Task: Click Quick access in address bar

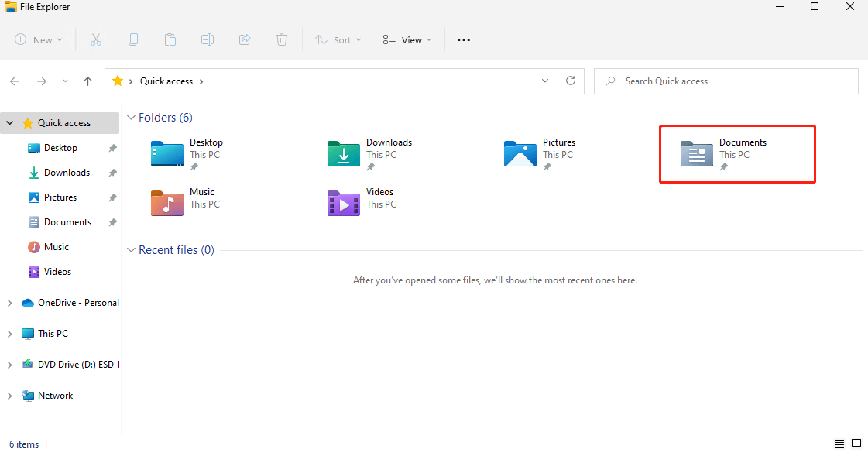Action: click(x=166, y=81)
